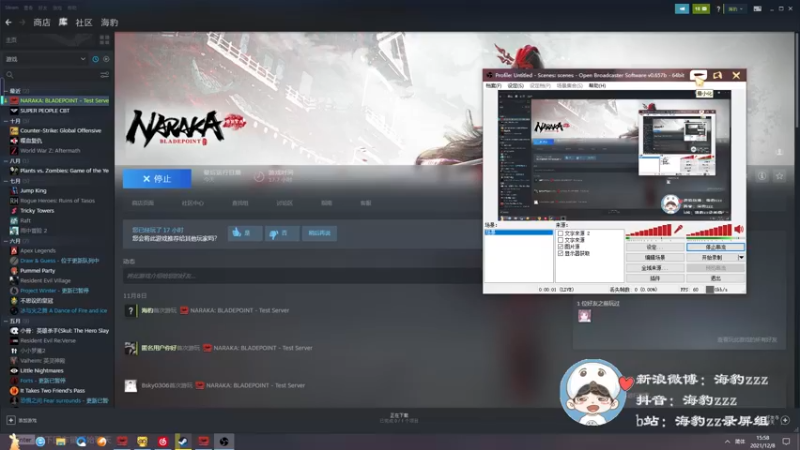Click thumbs-down not recommend button
The height and width of the screenshot is (450, 800).
tap(282, 233)
